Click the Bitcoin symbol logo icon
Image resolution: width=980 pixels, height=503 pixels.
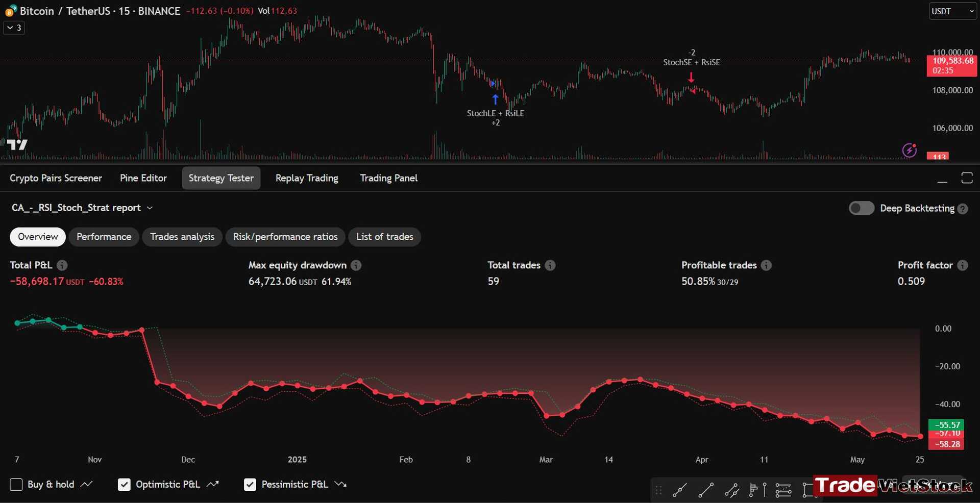(x=10, y=11)
